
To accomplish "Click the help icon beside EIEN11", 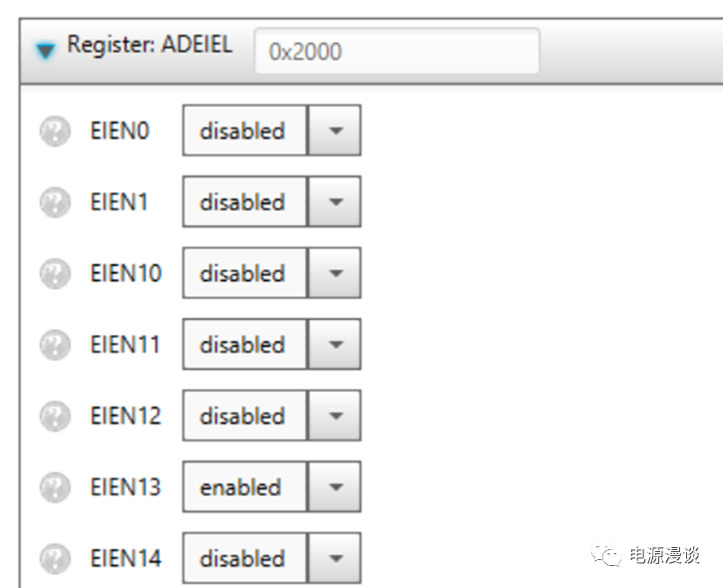I will click(55, 345).
